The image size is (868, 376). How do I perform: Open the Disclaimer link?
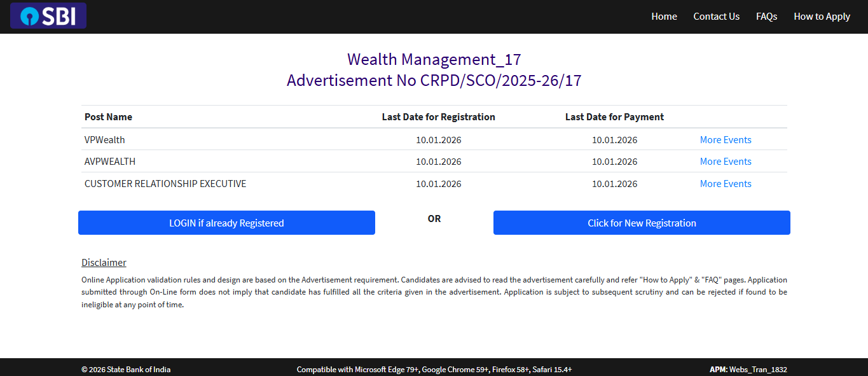(x=104, y=262)
